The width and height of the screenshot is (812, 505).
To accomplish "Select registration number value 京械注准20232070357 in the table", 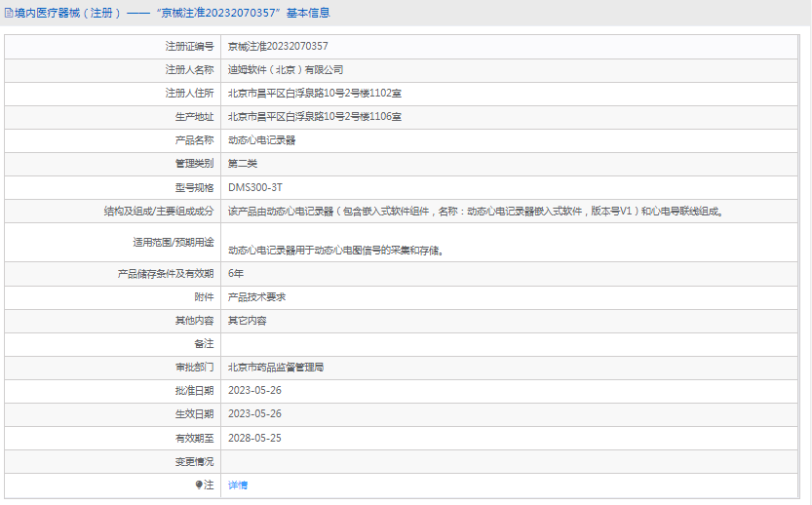I will [x=278, y=46].
